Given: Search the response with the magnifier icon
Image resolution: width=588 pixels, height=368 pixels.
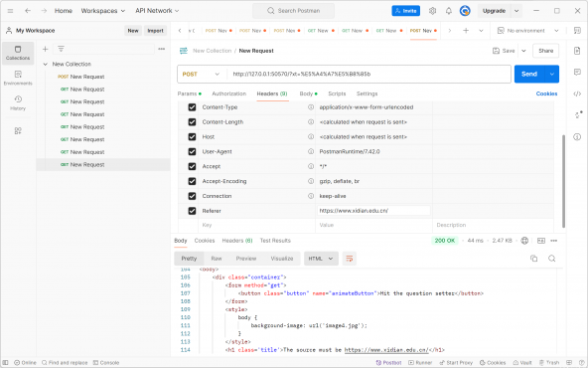Looking at the screenshot, I should click(551, 259).
